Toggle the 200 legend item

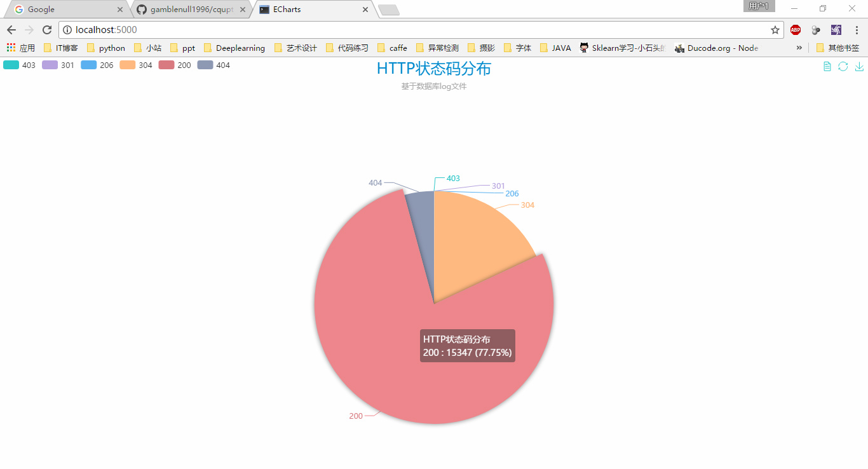pos(175,65)
